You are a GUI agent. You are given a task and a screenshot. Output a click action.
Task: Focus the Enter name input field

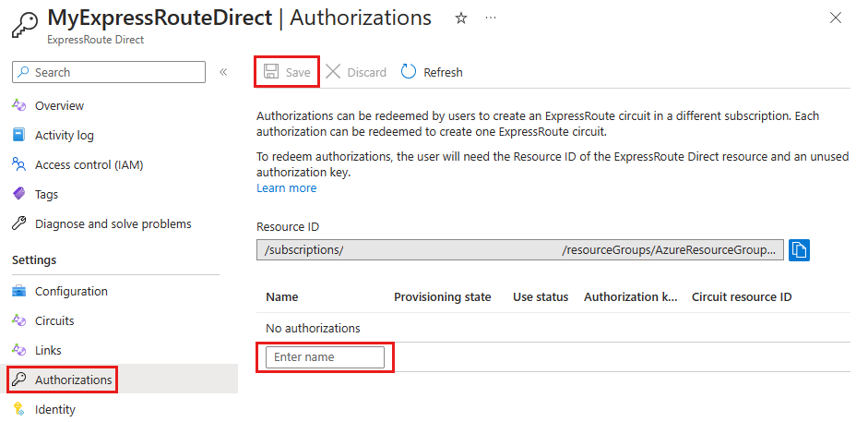pos(325,357)
